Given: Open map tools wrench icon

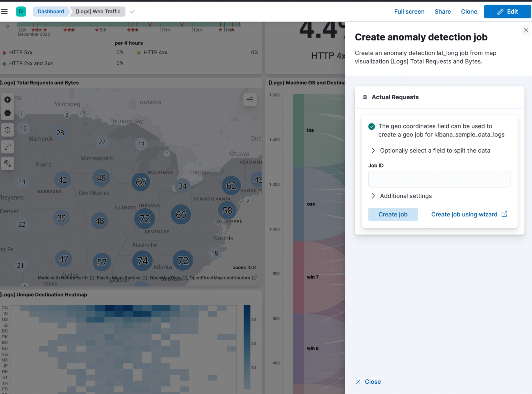Looking at the screenshot, I should click(7, 163).
